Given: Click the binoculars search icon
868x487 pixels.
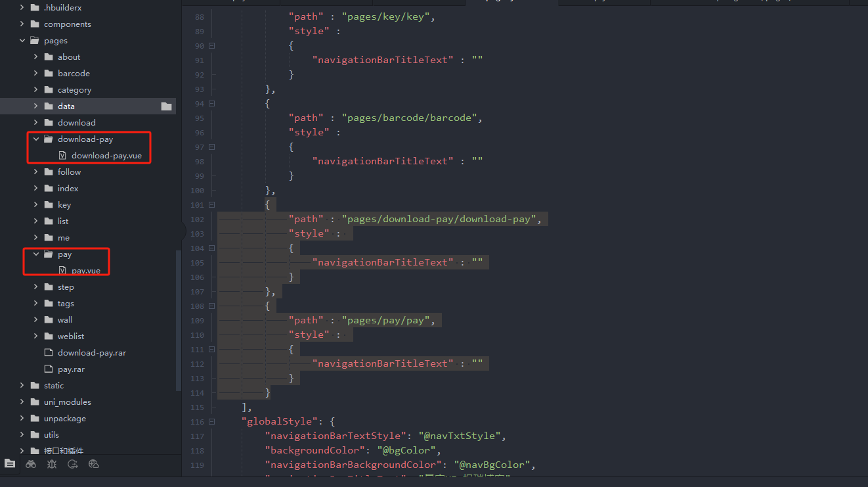Looking at the screenshot, I should point(31,463).
